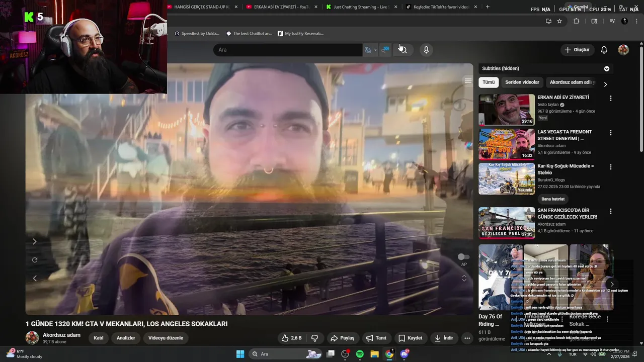
Task: Open the Speedtest by Ookla bookmark
Action: [197, 34]
